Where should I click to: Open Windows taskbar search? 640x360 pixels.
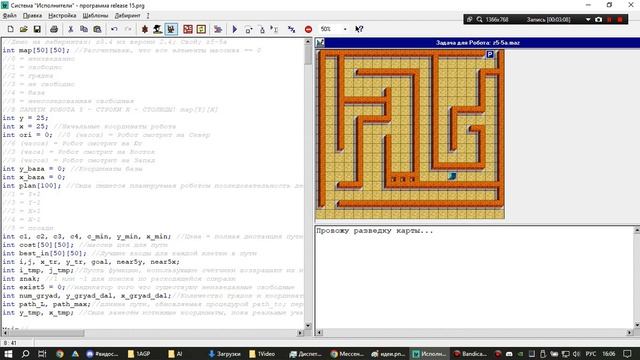pos(25,353)
